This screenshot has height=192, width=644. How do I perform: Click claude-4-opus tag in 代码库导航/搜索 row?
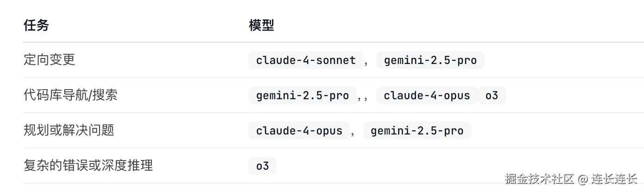click(x=427, y=96)
